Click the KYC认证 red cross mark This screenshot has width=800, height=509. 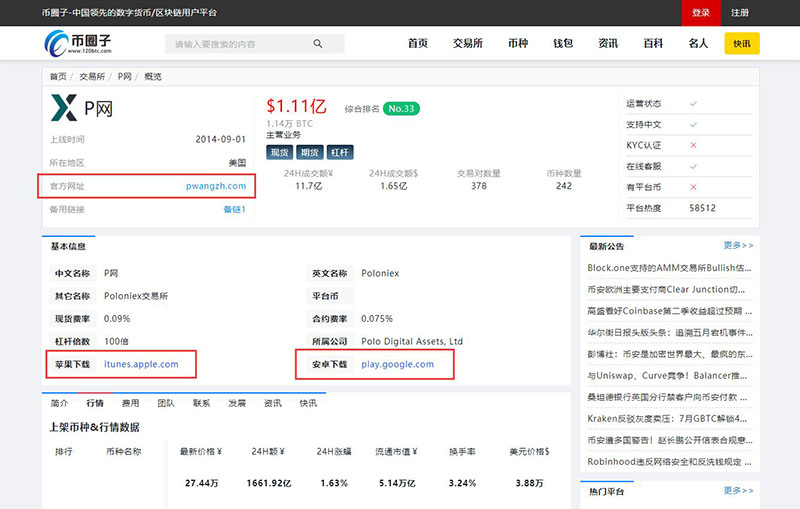click(693, 145)
